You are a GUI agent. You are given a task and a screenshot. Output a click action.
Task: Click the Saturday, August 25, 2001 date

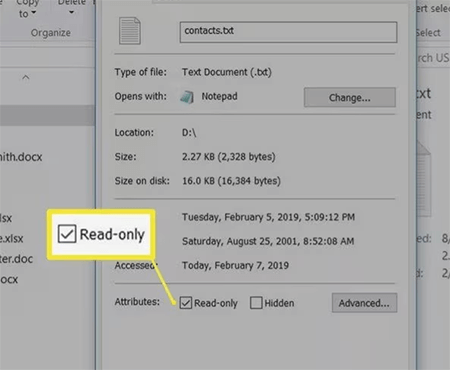pyautogui.click(x=268, y=241)
